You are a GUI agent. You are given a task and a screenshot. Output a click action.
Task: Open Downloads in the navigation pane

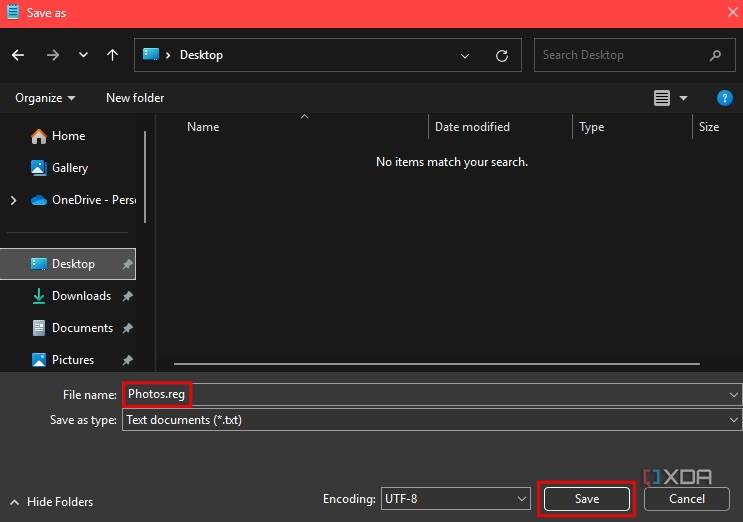[81, 296]
